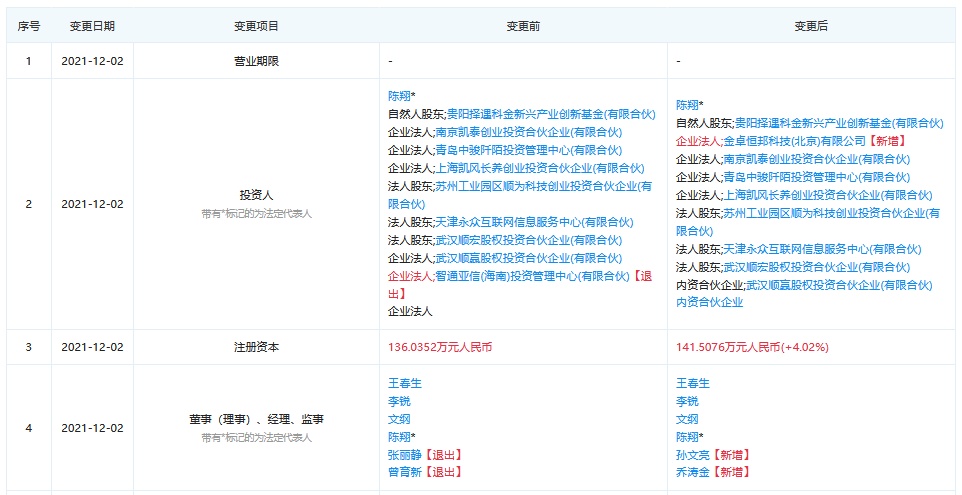Open 武汉顺赢股权投资合伙企业 link in 变更前 column
The width and height of the screenshot is (962, 495).
528,258
